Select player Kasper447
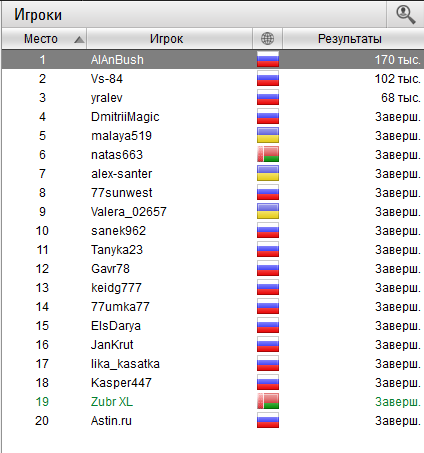The image size is (424, 453). click(x=121, y=383)
